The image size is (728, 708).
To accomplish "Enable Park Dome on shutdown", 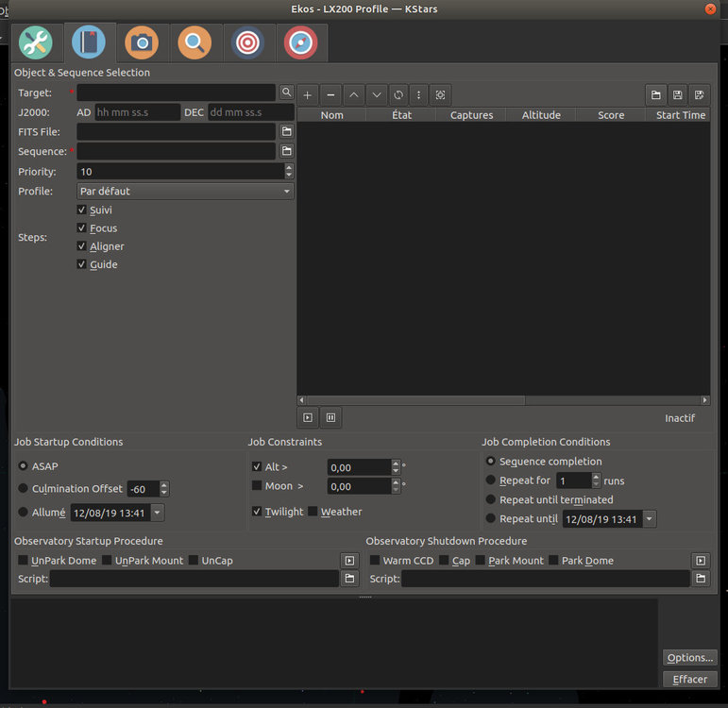I will point(553,560).
